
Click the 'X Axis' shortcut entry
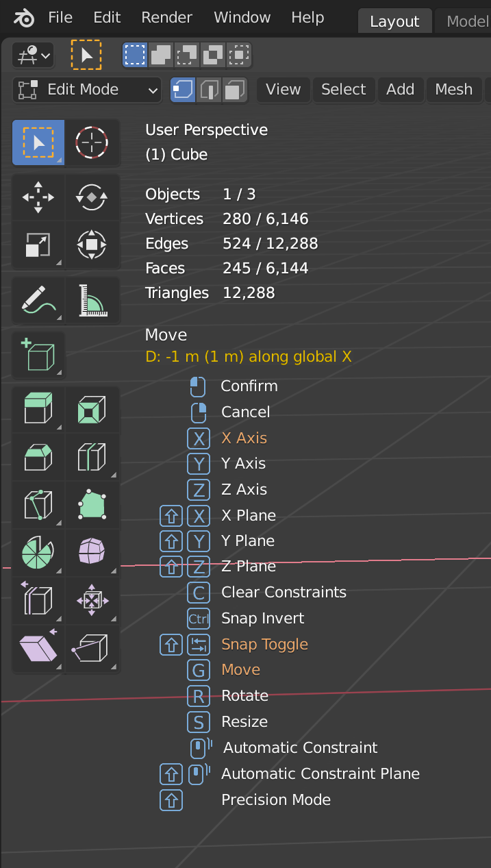pos(244,438)
